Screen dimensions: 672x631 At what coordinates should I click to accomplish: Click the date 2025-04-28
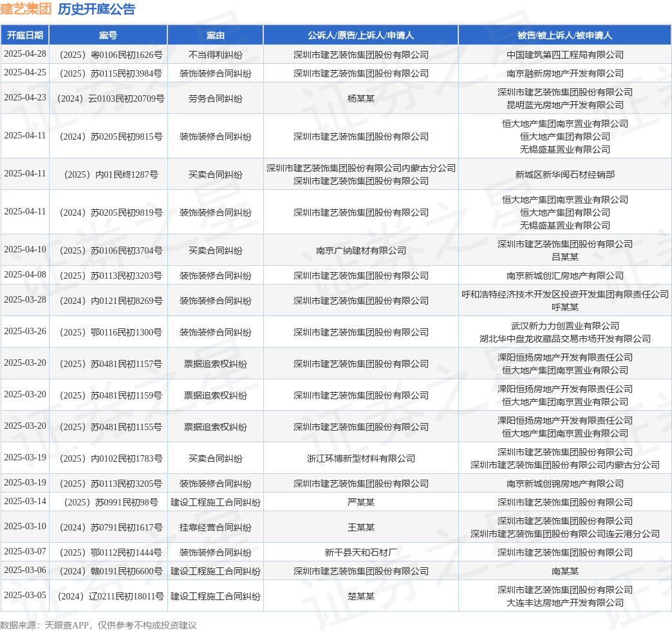(25, 54)
